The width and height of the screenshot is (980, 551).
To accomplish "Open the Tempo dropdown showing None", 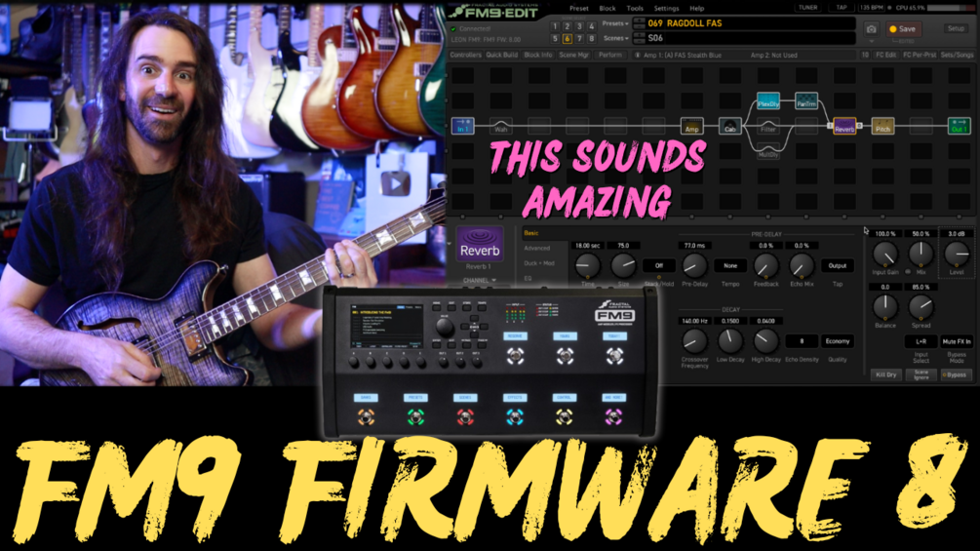I will coord(730,265).
